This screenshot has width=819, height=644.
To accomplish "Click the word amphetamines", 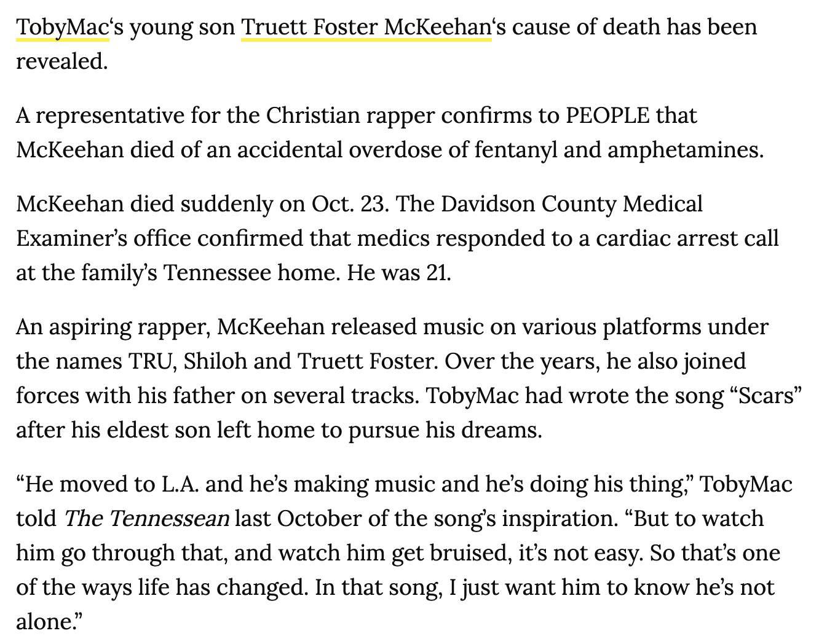I will pos(686,150).
